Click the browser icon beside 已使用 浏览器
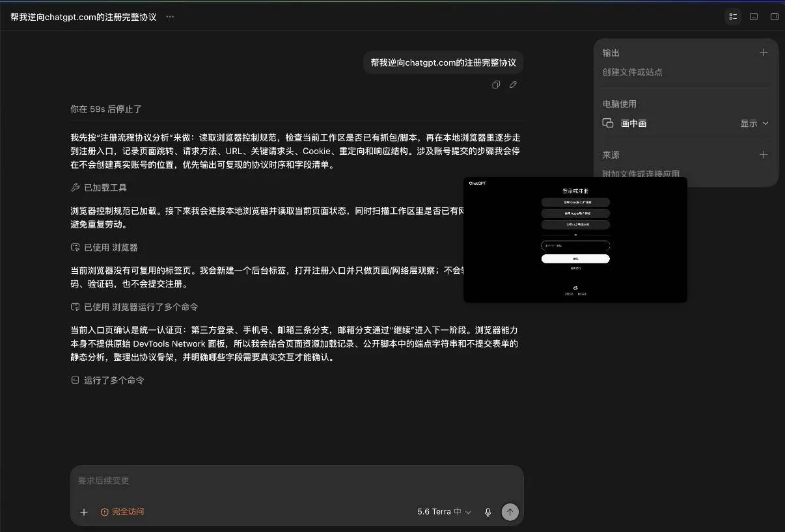 pyautogui.click(x=75, y=248)
